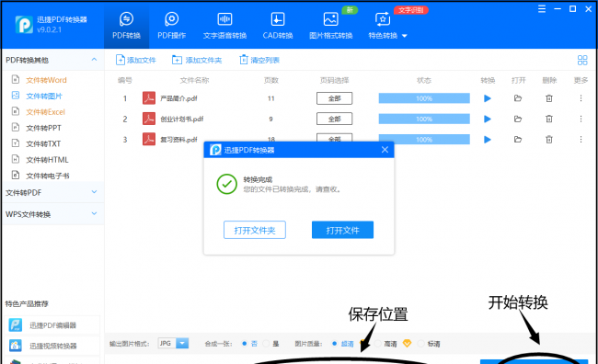Select 文件转HTML in sidebar

pyautogui.click(x=47, y=160)
